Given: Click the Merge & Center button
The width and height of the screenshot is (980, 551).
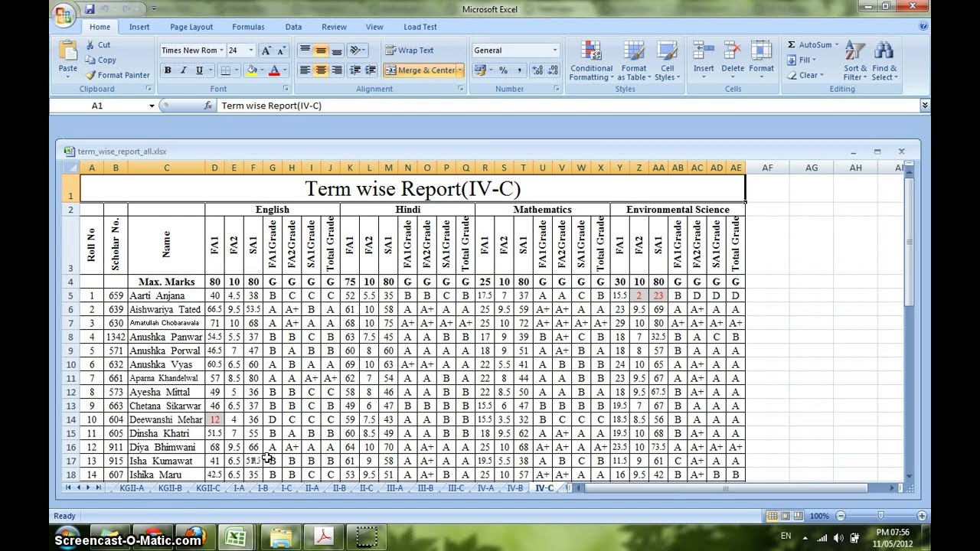Looking at the screenshot, I should (x=420, y=70).
